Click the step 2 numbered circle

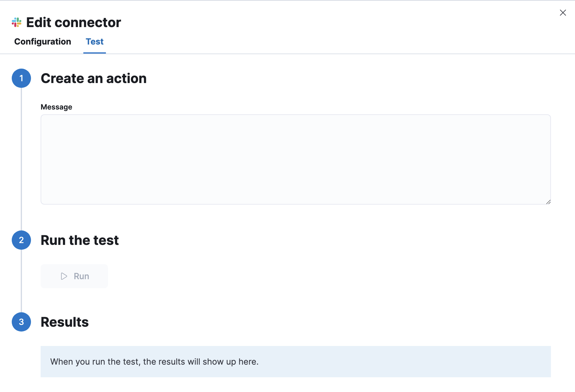pyautogui.click(x=21, y=240)
